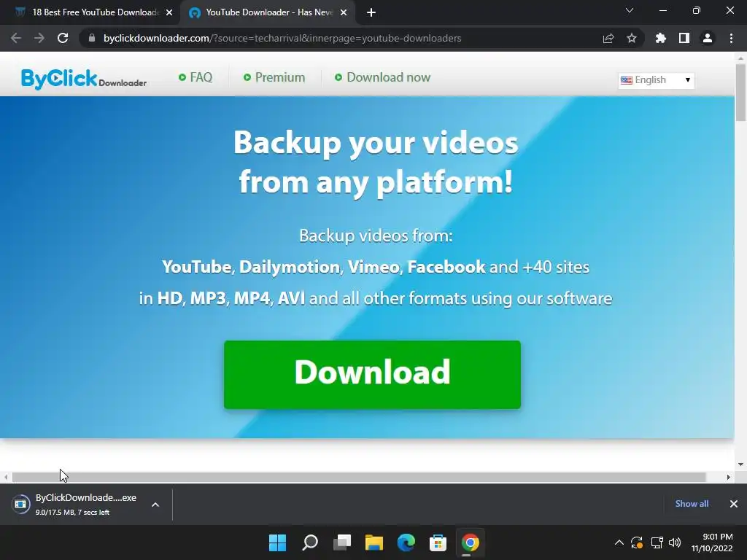Toggle the browser side panel icon

click(x=684, y=38)
